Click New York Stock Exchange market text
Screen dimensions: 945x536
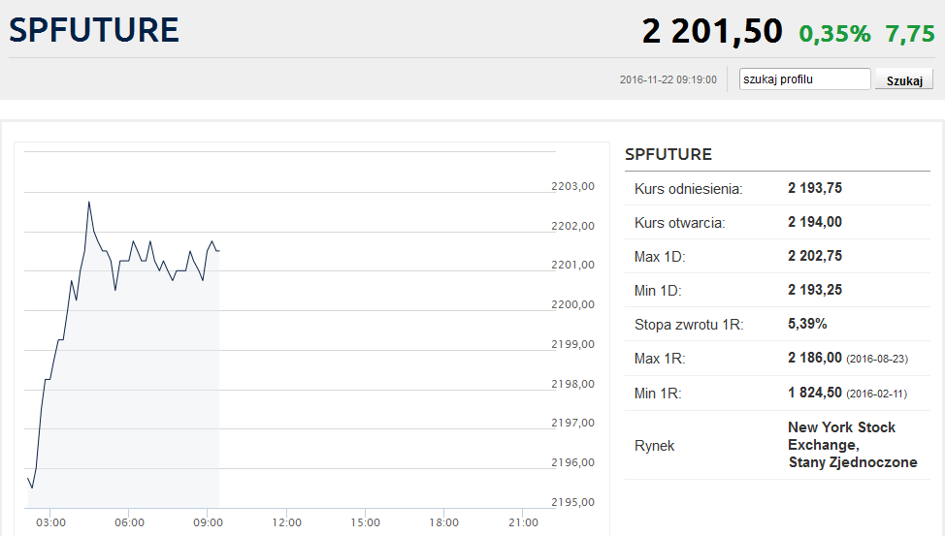coord(841,435)
